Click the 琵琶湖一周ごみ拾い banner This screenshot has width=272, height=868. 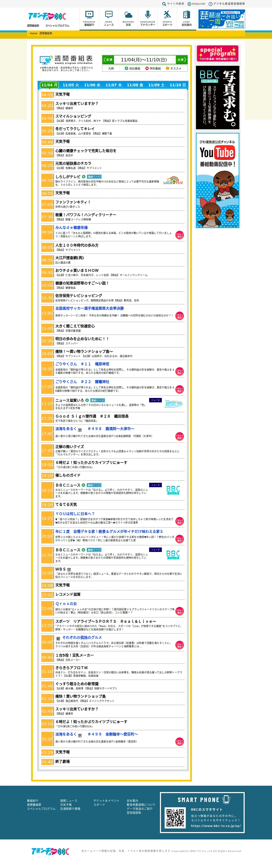point(221,19)
